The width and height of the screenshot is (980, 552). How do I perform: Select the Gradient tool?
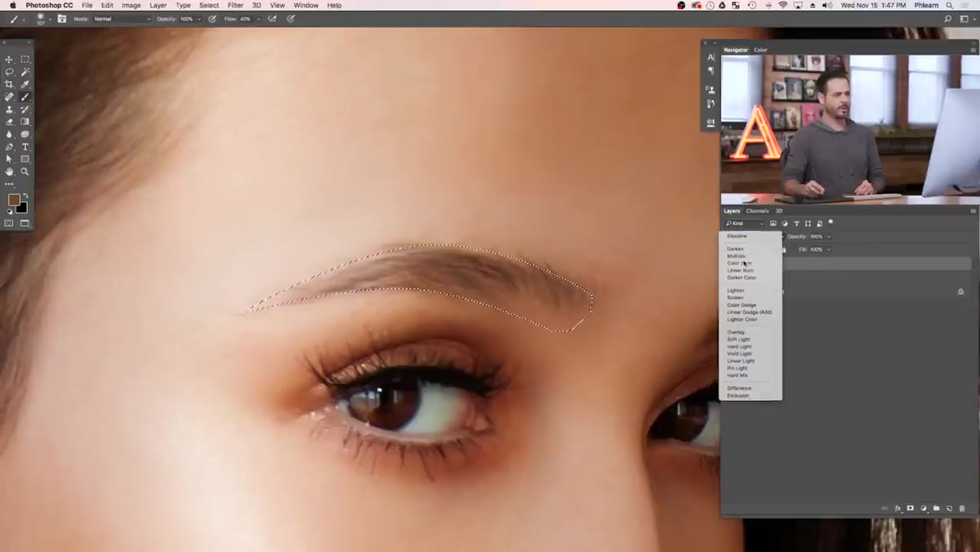25,122
